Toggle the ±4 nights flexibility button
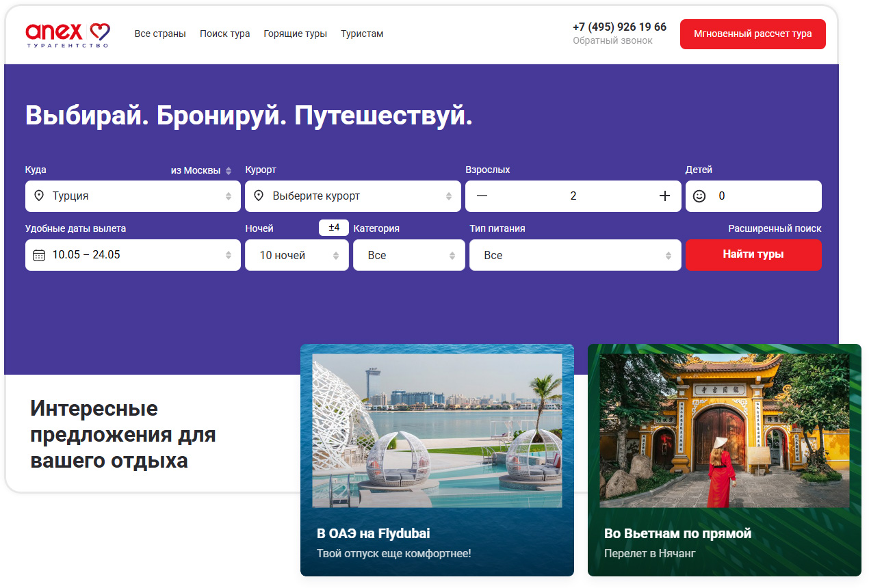The height and width of the screenshot is (588, 869). [334, 228]
